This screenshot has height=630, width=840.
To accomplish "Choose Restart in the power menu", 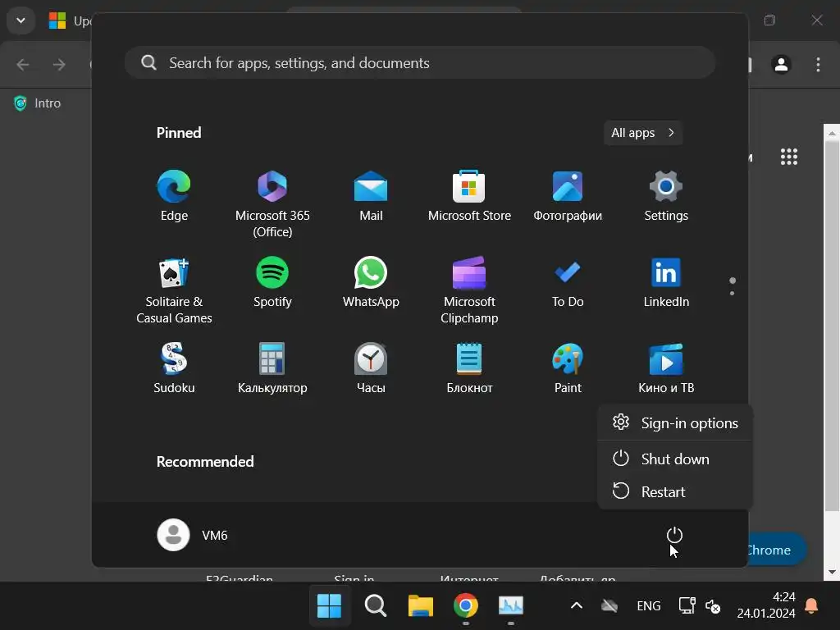I will click(675, 491).
